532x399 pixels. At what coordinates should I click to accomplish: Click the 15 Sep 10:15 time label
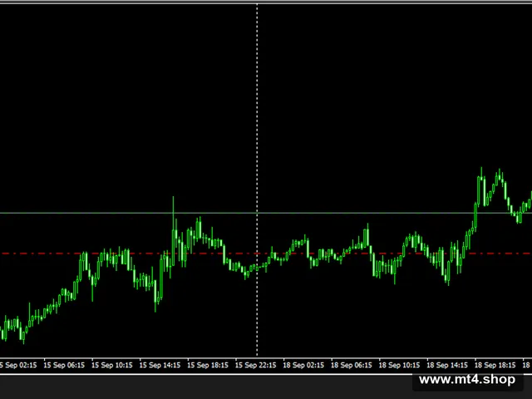point(112,365)
